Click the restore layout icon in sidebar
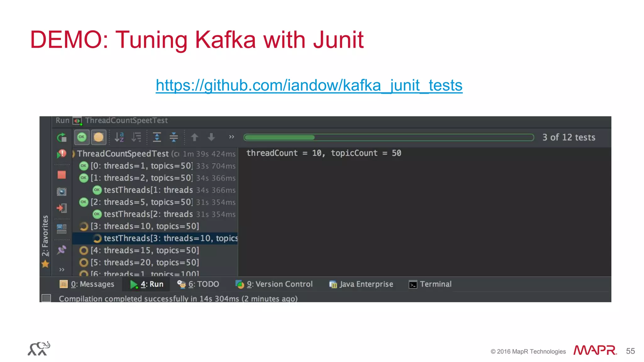644x362 pixels. [62, 229]
